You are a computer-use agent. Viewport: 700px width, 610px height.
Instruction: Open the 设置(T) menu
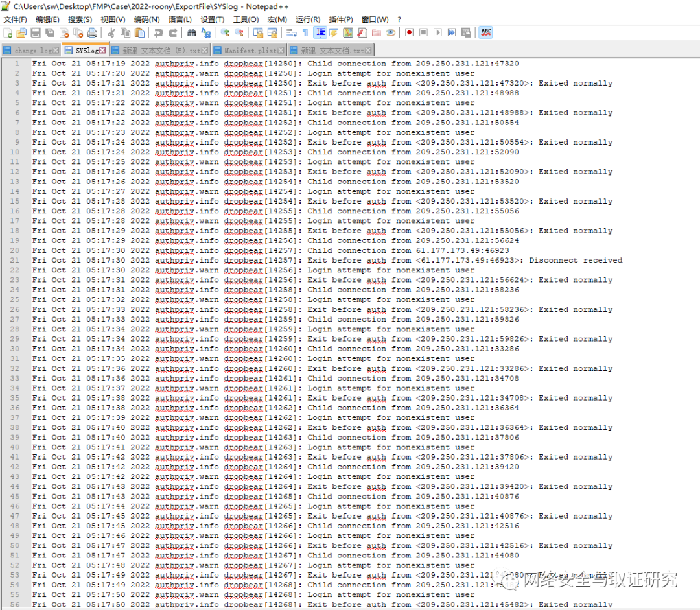point(212,19)
